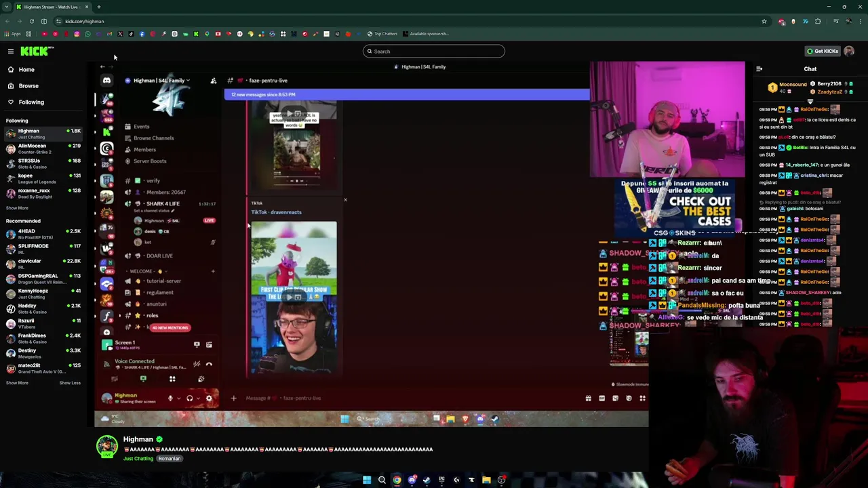Open Destiny recommended channel
This screenshot has height=488, width=868.
coord(43,353)
